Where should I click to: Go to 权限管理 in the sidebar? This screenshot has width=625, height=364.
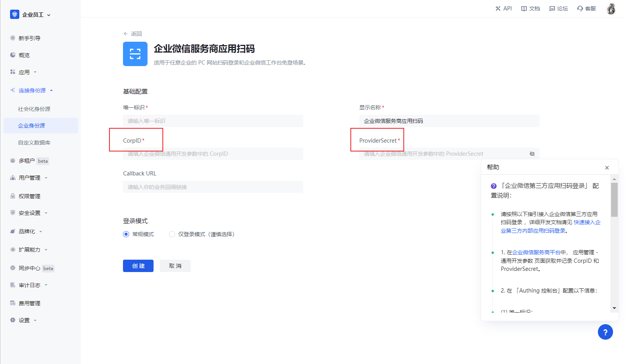(x=29, y=196)
